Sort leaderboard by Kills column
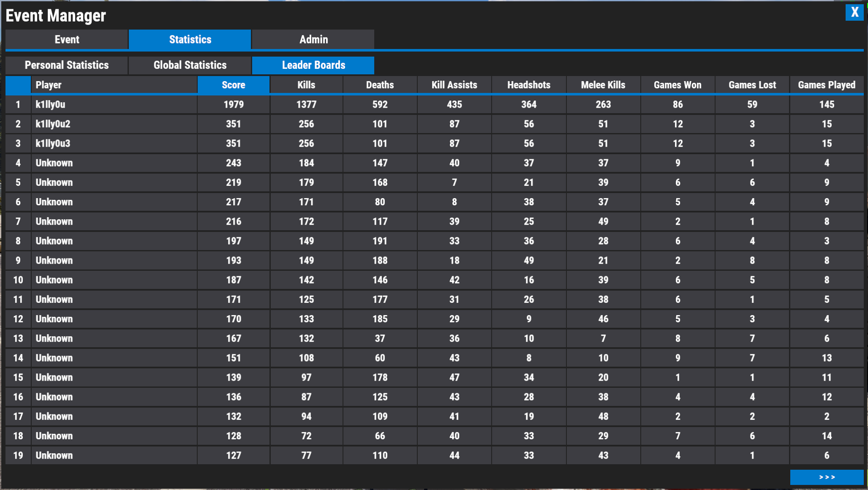 click(x=306, y=85)
